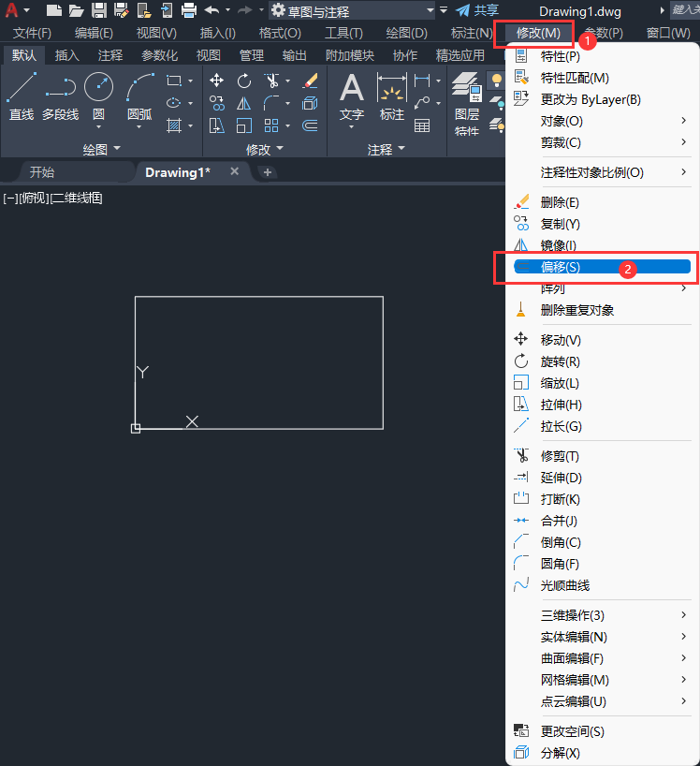The width and height of the screenshot is (700, 766).
Task: Toggle the layer light bulb on/off icon
Action: coord(497,81)
